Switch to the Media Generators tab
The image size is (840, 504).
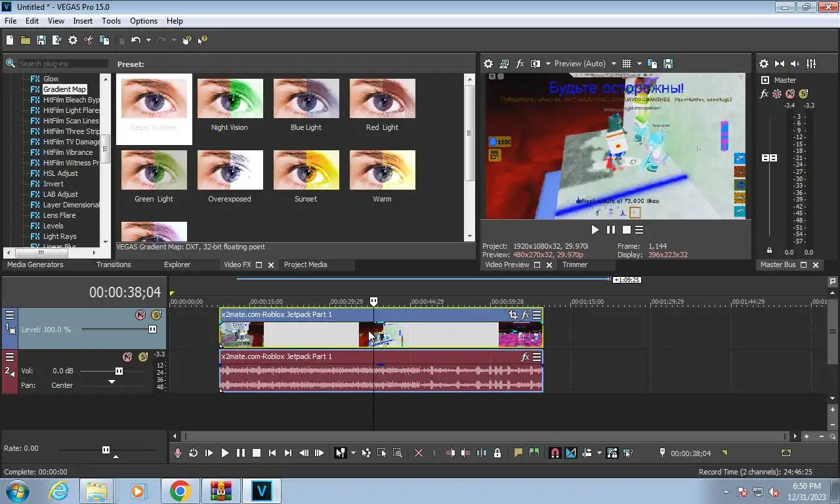coord(35,264)
